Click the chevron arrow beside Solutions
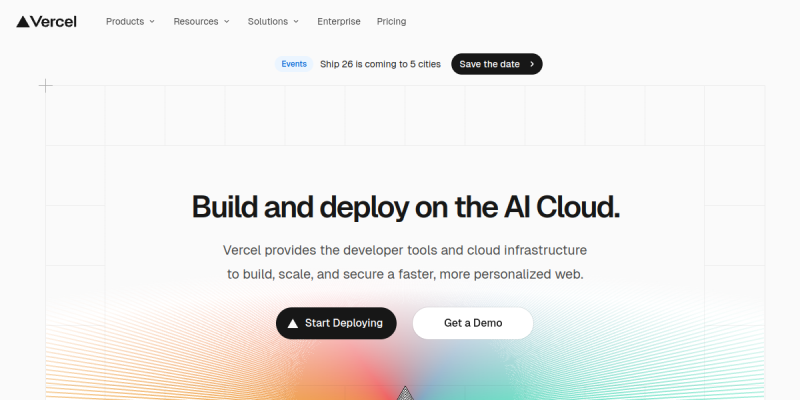Screen dimensions: 800x400 [297, 21]
